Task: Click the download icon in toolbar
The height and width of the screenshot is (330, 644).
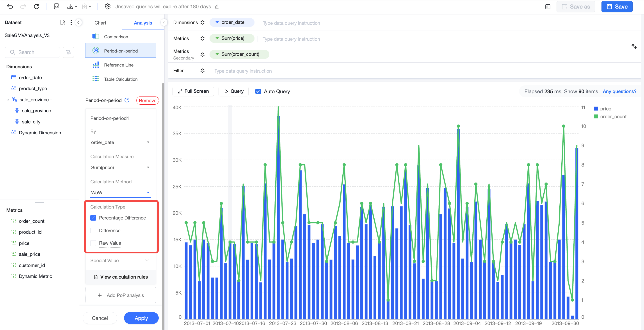Action: pyautogui.click(x=70, y=7)
